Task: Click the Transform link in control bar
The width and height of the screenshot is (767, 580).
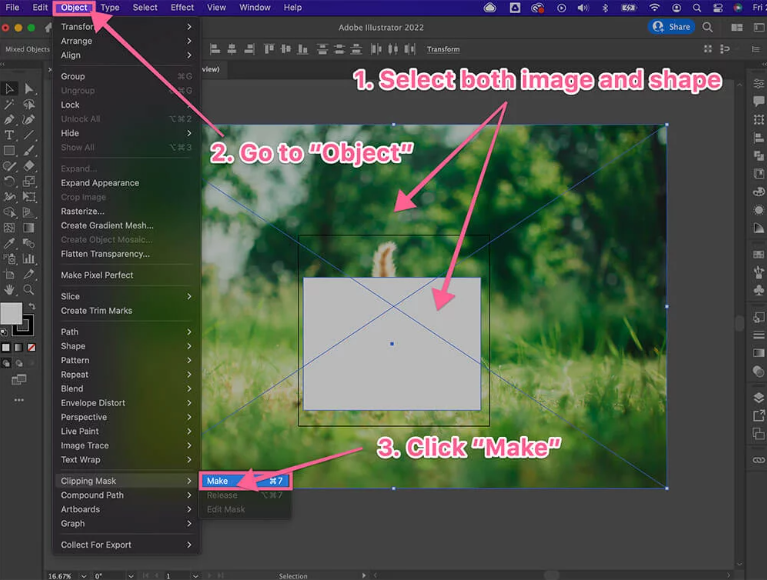Action: 443,49
